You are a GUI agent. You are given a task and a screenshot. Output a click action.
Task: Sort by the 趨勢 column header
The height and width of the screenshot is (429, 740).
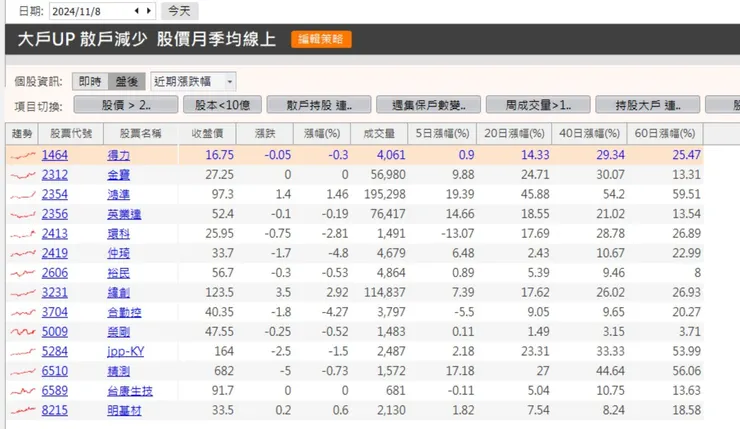[x=22, y=134]
